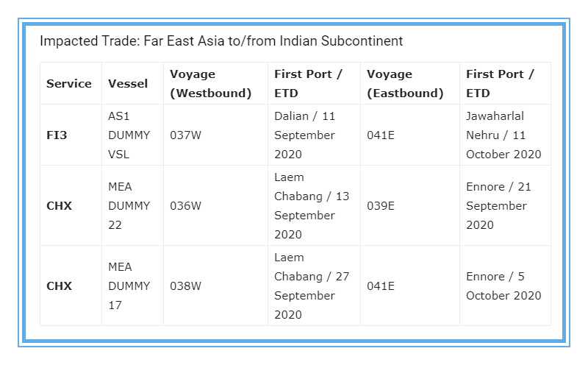588x365 pixels.
Task: Select the 'AS1 DUMMY VSL' vessel cell
Action: click(129, 135)
